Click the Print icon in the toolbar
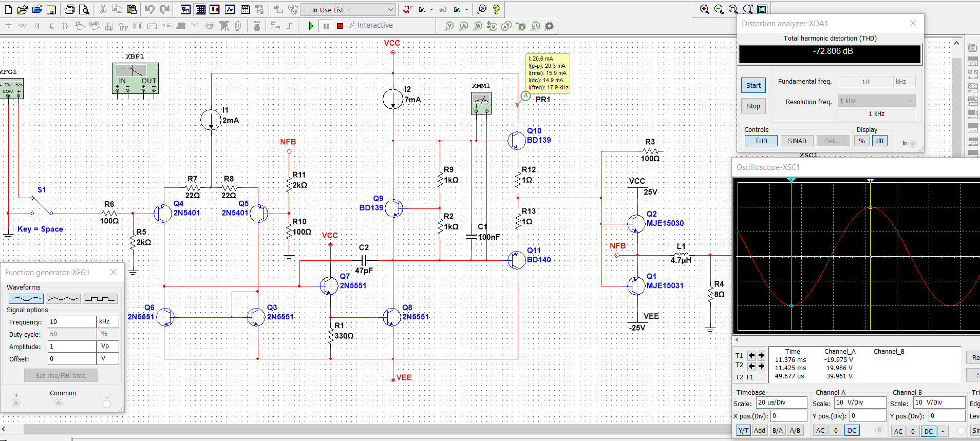 [x=70, y=9]
